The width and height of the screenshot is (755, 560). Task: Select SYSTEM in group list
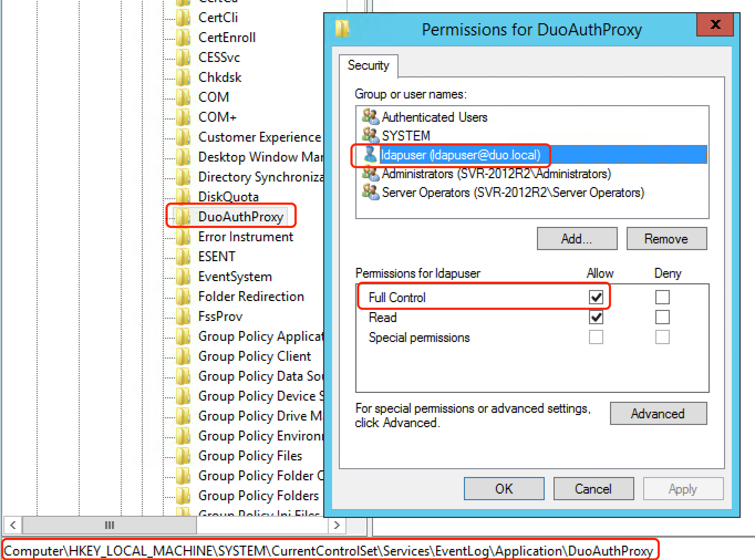tap(406, 136)
